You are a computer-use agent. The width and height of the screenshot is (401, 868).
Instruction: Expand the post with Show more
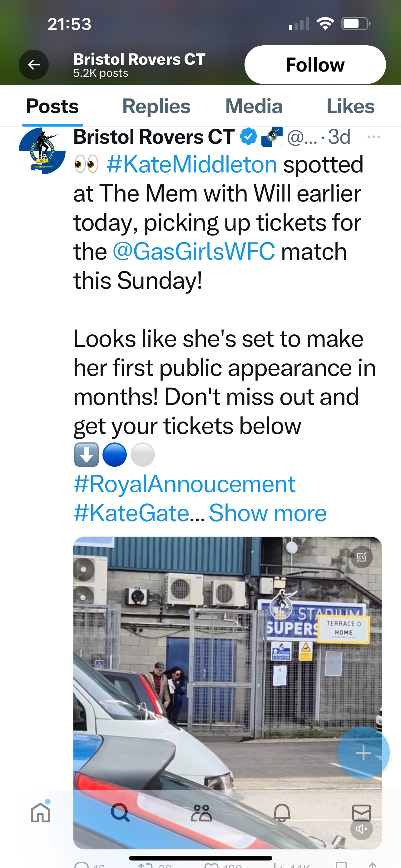(x=268, y=513)
